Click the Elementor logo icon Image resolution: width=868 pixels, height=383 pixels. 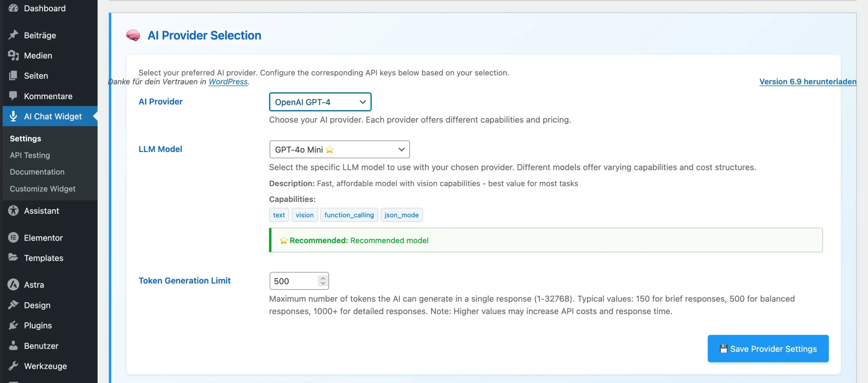(13, 237)
